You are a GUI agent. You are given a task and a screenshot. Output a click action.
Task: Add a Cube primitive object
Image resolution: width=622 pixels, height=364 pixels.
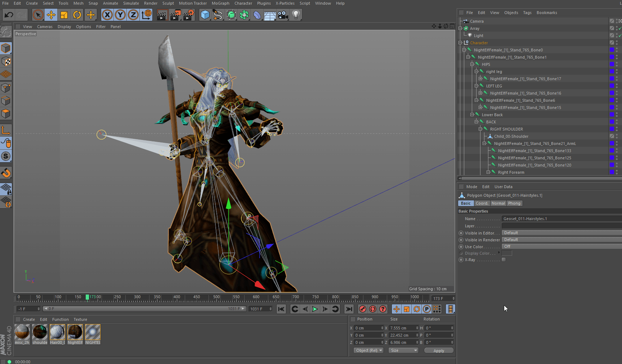coord(205,15)
